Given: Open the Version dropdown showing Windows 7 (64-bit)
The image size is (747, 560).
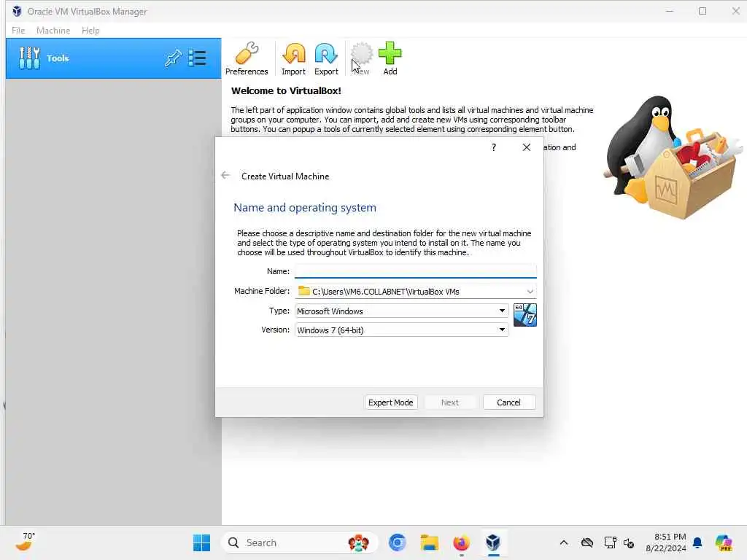Looking at the screenshot, I should [402, 330].
